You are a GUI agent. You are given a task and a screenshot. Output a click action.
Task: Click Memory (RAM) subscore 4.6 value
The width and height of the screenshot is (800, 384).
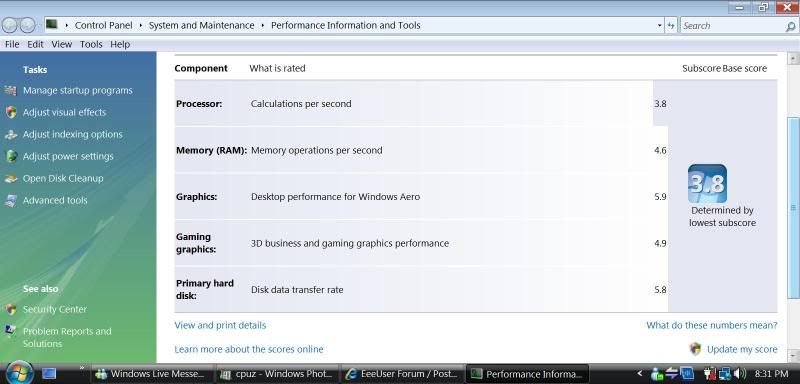click(660, 150)
